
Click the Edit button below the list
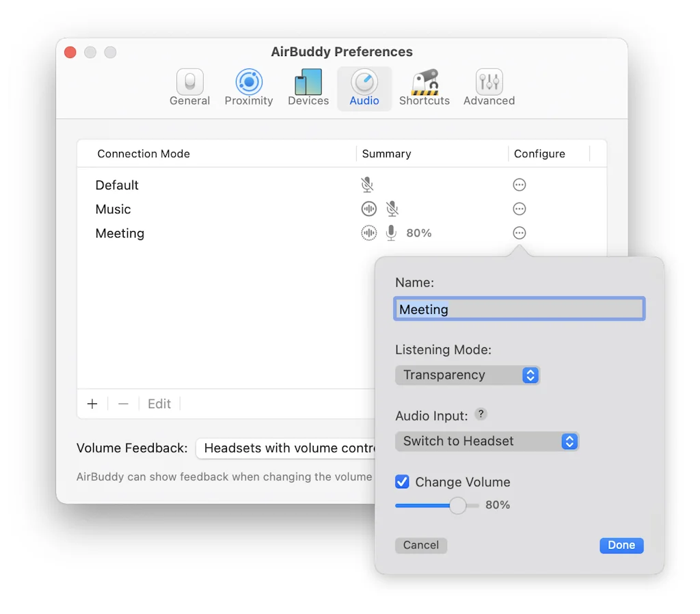pyautogui.click(x=159, y=403)
